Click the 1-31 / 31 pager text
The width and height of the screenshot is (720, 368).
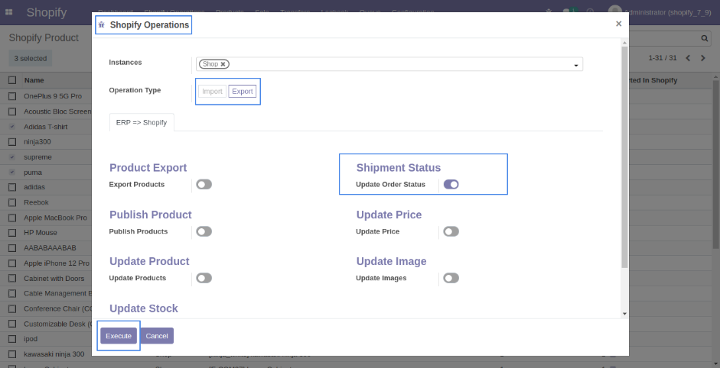[663, 58]
